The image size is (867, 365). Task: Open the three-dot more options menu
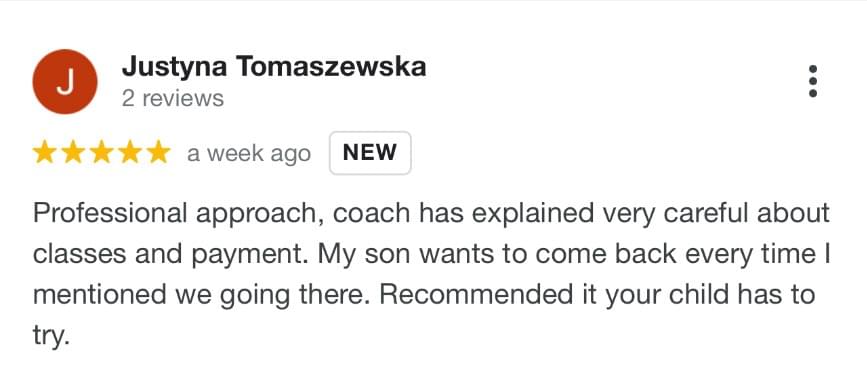(813, 81)
